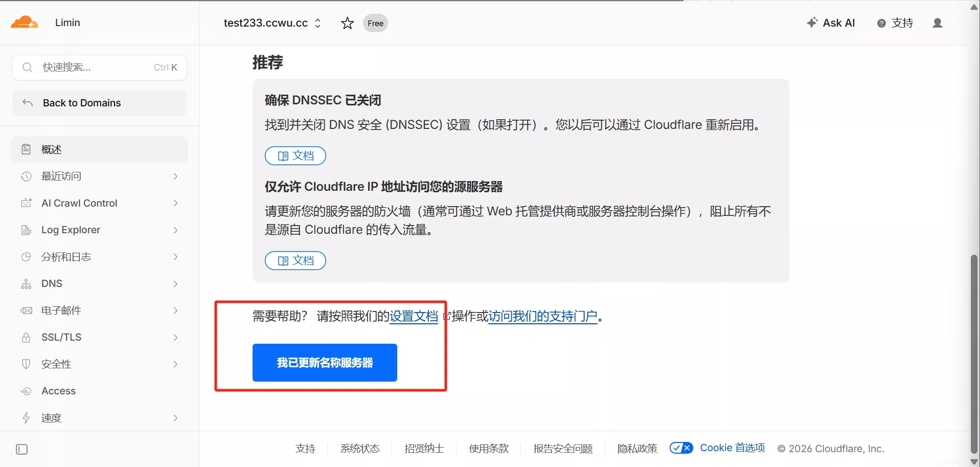Open footer 招贤纳士 link
This screenshot has height=467, width=980.
click(x=424, y=449)
